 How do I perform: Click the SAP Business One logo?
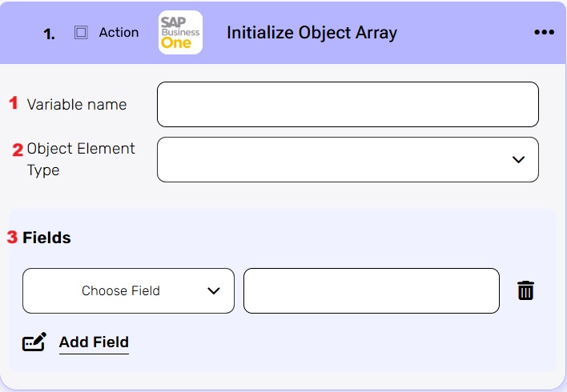click(180, 33)
